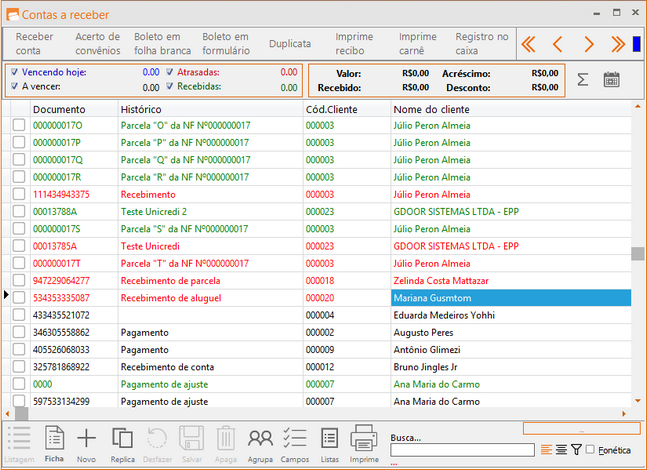Click the funnel filter icon

click(576, 449)
